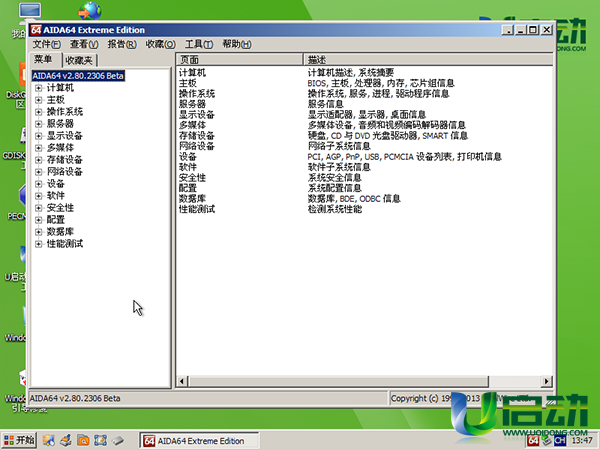
Task: Open the 工具(T) menu
Action: 199,44
